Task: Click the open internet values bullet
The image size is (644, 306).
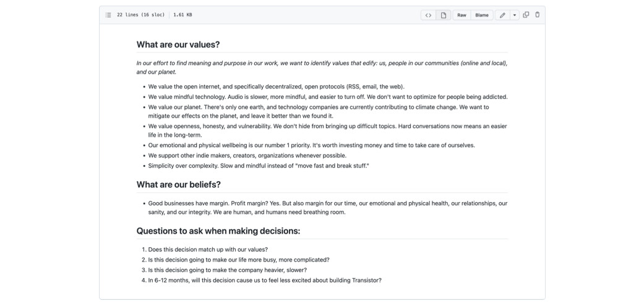Action: pyautogui.click(x=276, y=87)
